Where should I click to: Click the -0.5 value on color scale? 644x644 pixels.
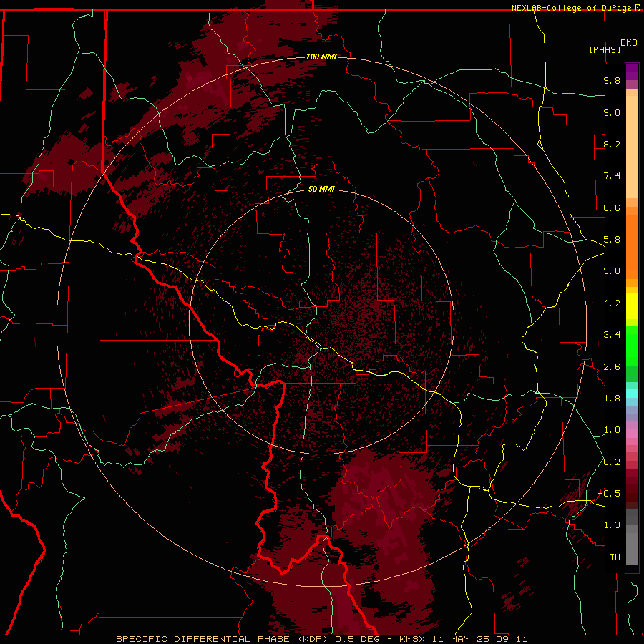point(609,494)
